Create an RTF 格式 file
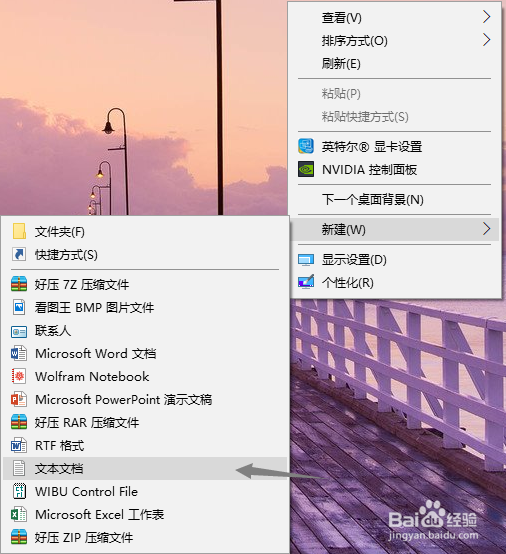This screenshot has width=506, height=554. click(x=145, y=445)
